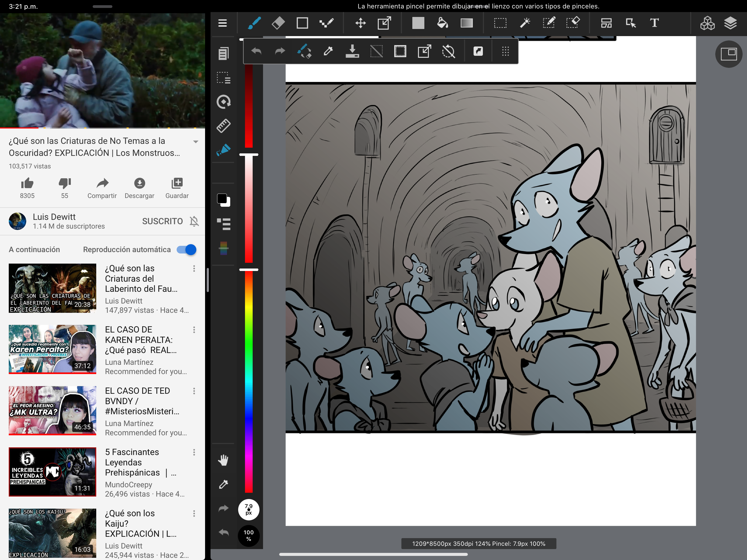Screen dimensions: 747x560
Task: Toggle Reproducción automática switch
Action: [x=187, y=250]
